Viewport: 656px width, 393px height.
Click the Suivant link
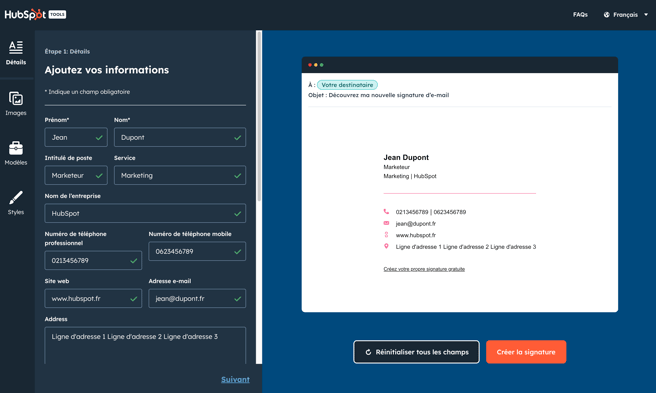click(x=235, y=380)
